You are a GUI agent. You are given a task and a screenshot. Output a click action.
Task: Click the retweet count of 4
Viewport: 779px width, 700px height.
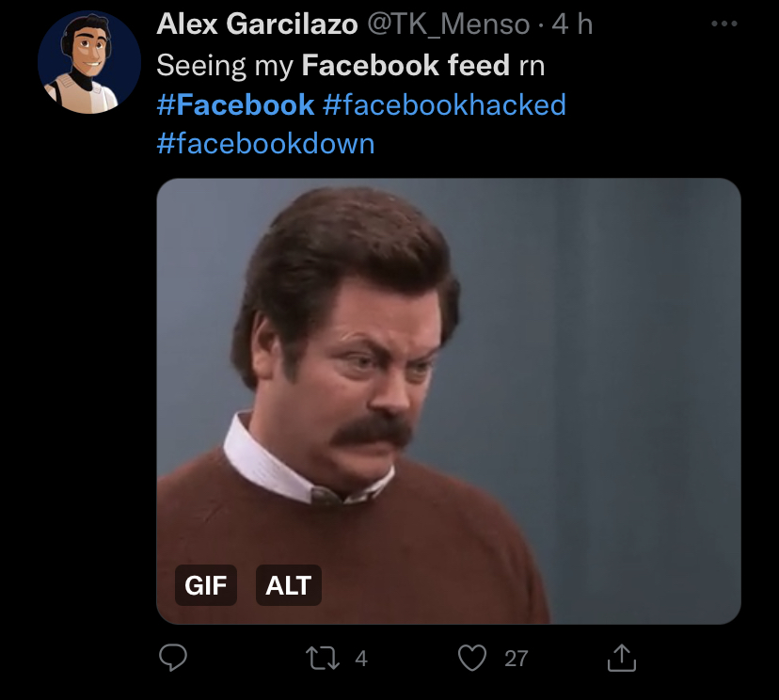(x=361, y=659)
